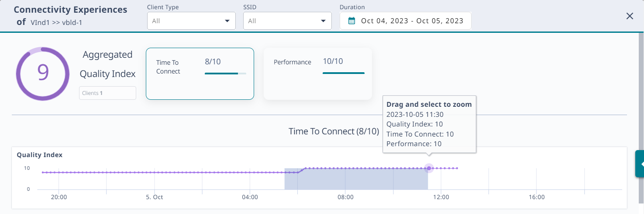The height and width of the screenshot is (214, 644).
Task: Click the highlighted 11:30 data point
Action: click(429, 168)
